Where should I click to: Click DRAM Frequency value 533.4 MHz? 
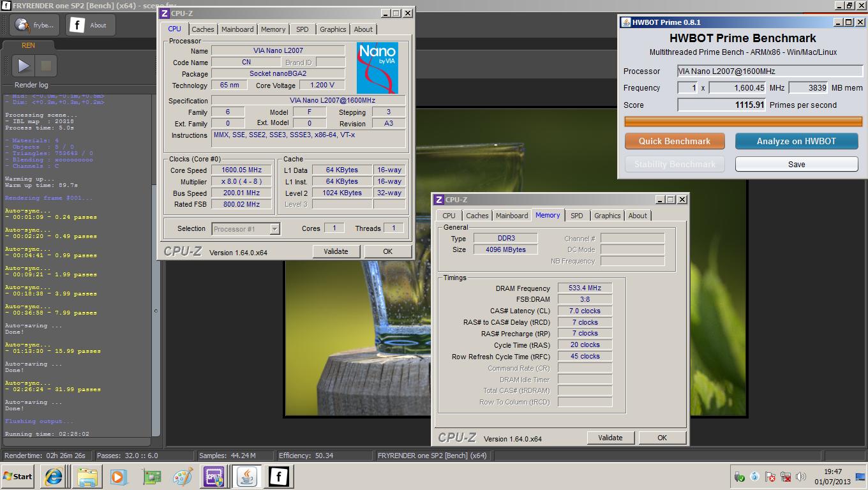coord(585,288)
